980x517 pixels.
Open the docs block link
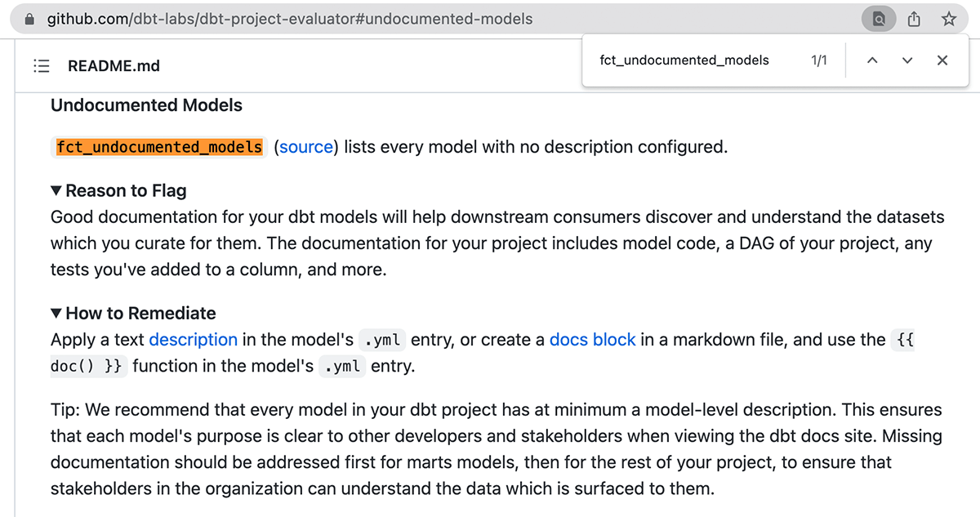point(592,339)
